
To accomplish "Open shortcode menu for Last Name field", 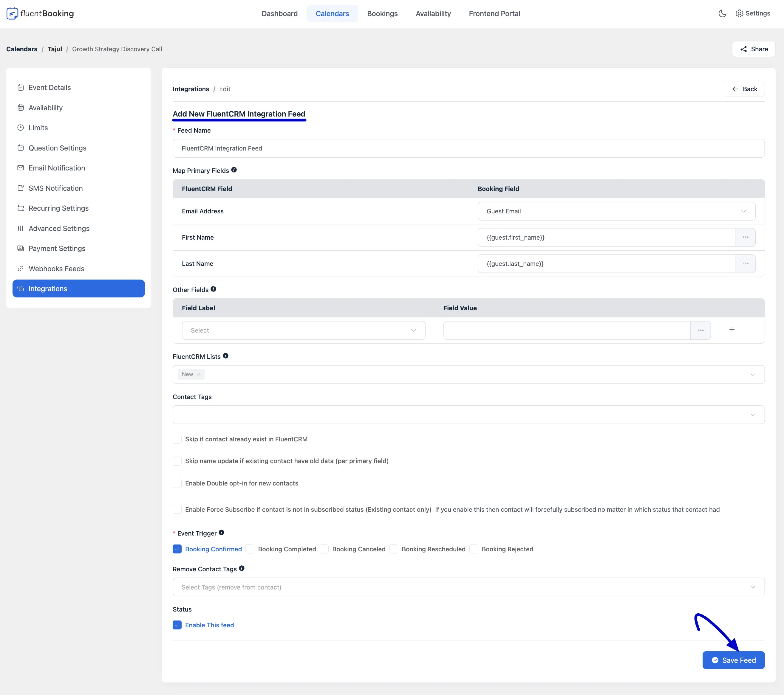I will 745,263.
